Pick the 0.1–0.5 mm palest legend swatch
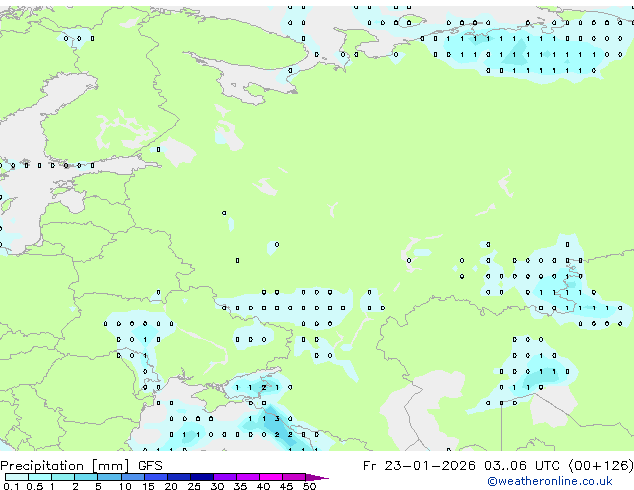634x490 pixels. [x=17, y=477]
